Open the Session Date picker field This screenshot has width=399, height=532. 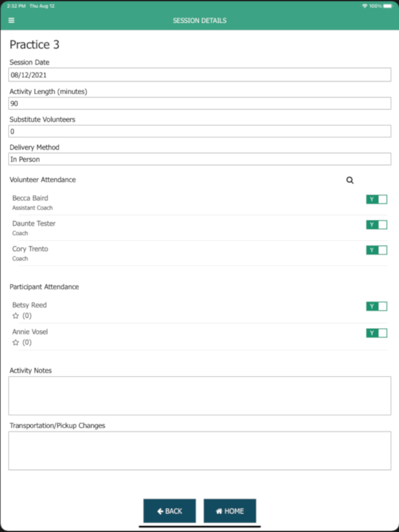(x=199, y=75)
